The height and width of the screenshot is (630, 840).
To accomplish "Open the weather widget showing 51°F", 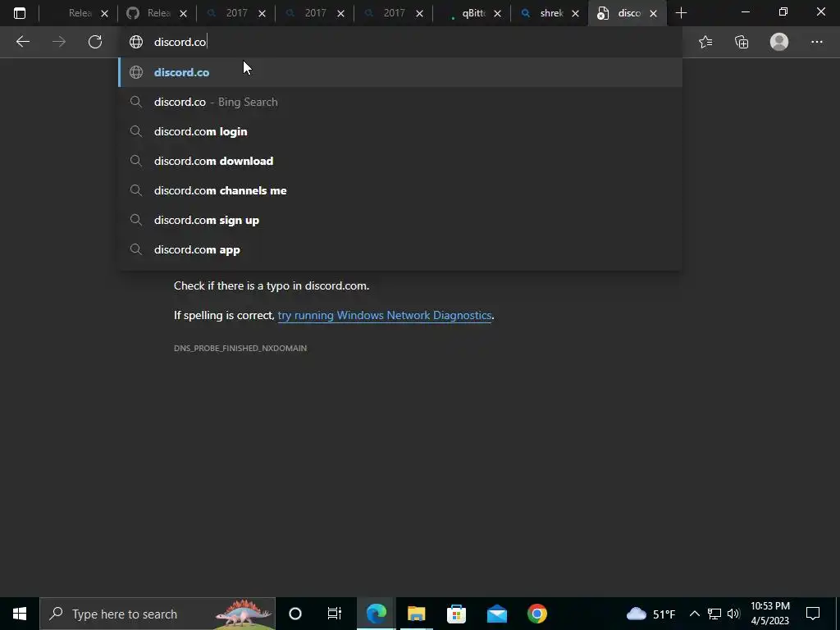I will coord(651,614).
